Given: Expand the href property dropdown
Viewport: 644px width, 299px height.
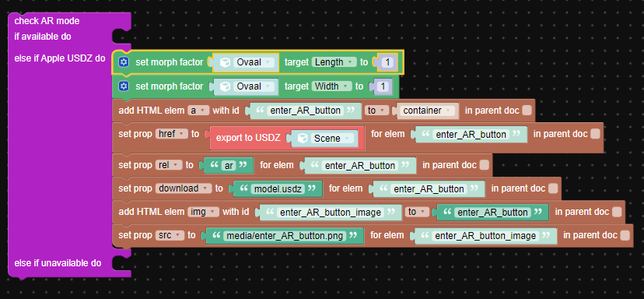Looking at the screenshot, I should point(172,134).
